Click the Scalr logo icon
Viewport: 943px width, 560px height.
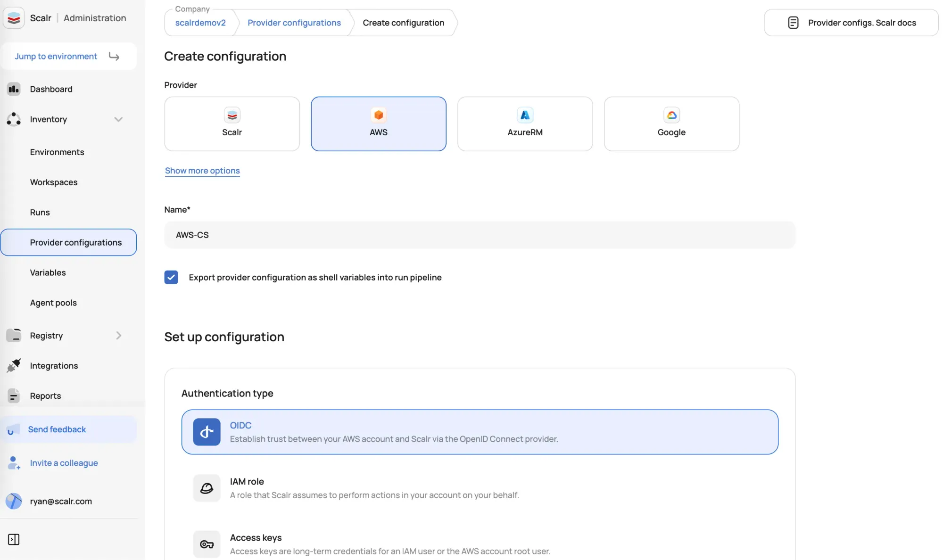(14, 18)
